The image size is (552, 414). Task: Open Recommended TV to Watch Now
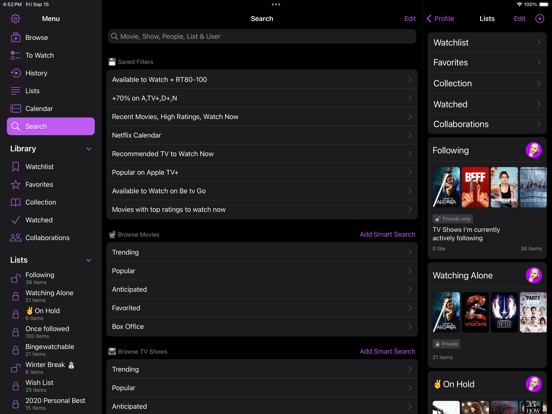[x=262, y=154]
